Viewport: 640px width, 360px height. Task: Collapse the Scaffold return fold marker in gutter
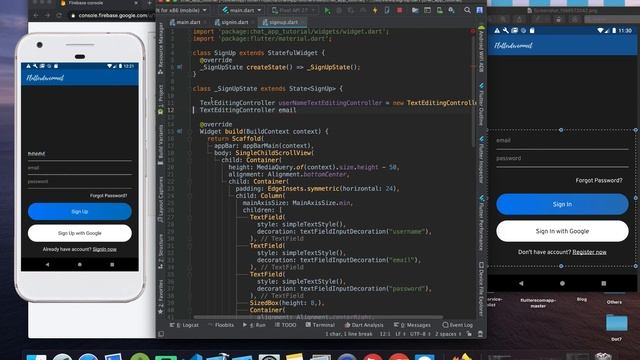[190, 139]
